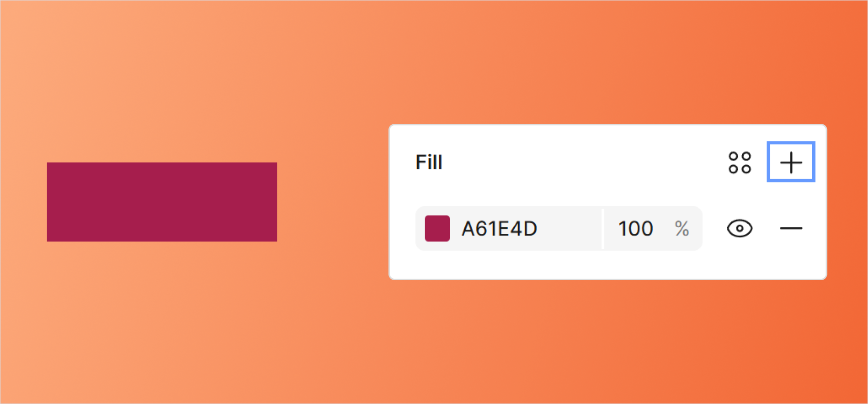This screenshot has width=868, height=404.
Task: Click the percent symbol beside opacity
Action: 682,229
